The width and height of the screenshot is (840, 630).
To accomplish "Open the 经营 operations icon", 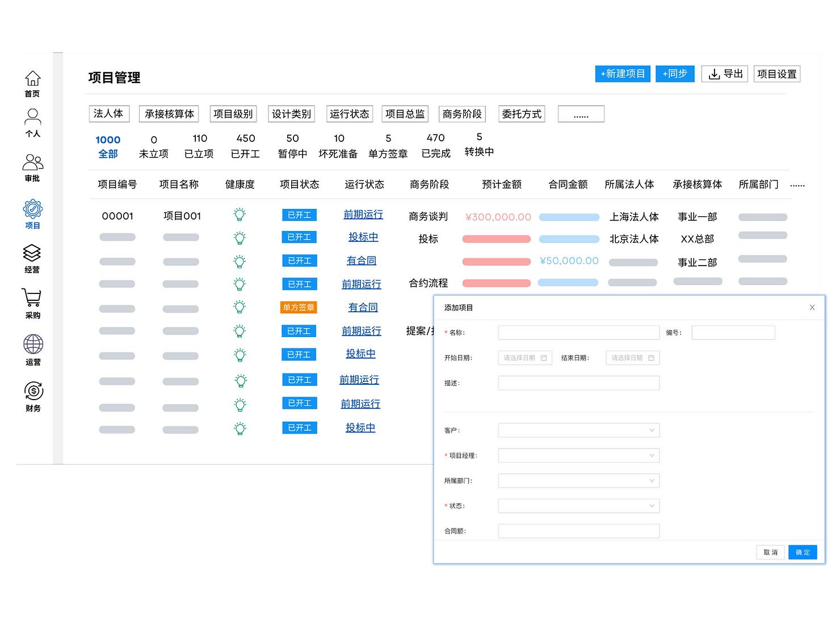I will 32,254.
